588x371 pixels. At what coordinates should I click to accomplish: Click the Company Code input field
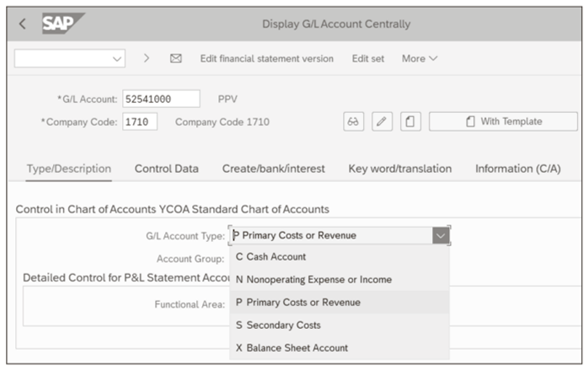pyautogui.click(x=140, y=121)
